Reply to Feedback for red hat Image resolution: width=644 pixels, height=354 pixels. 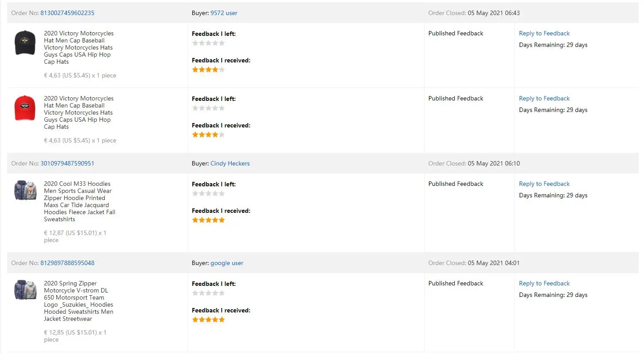(544, 98)
